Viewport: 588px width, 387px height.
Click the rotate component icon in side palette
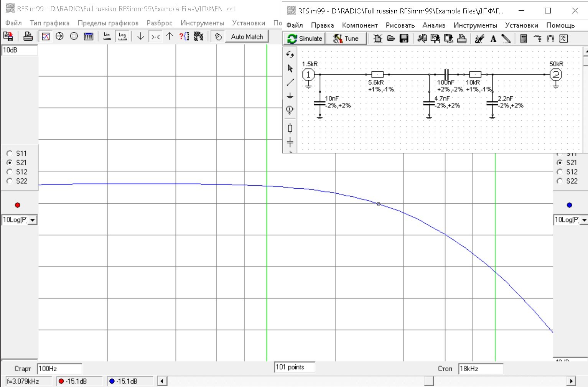pos(290,55)
